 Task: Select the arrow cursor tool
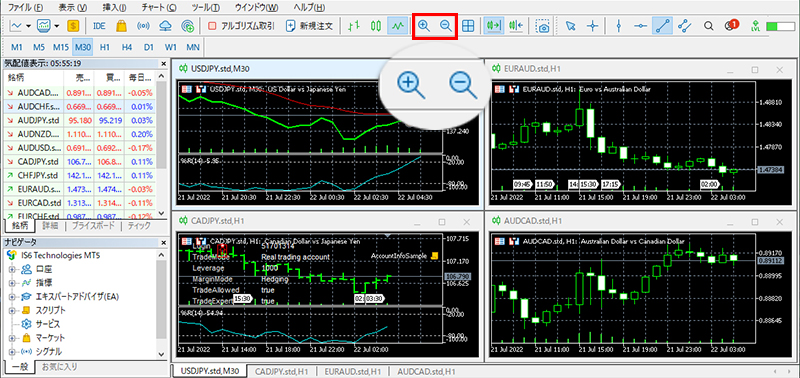[x=570, y=26]
